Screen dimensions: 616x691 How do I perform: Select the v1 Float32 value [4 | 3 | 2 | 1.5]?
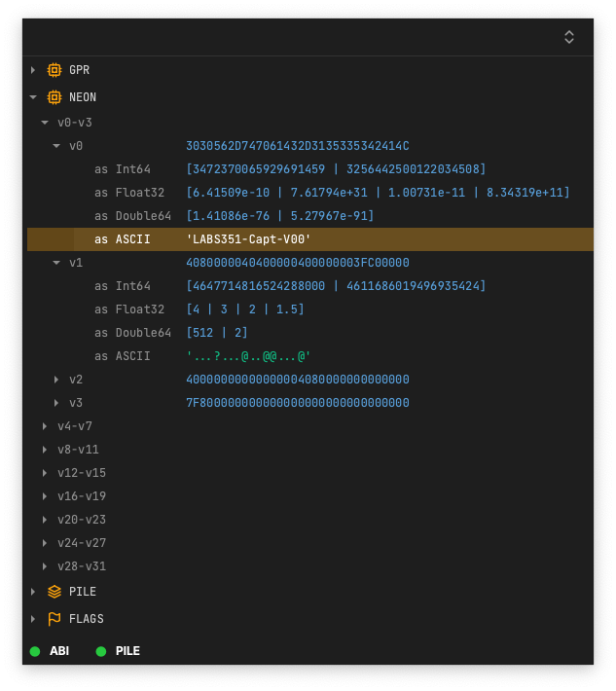point(245,309)
